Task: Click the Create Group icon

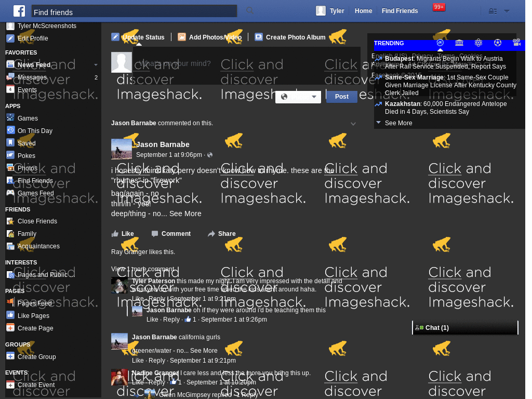Action: coord(10,356)
